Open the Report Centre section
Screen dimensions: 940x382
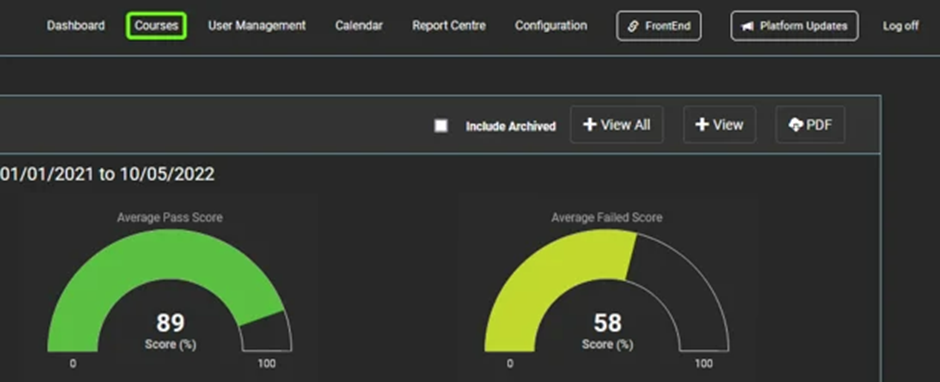coord(449,26)
